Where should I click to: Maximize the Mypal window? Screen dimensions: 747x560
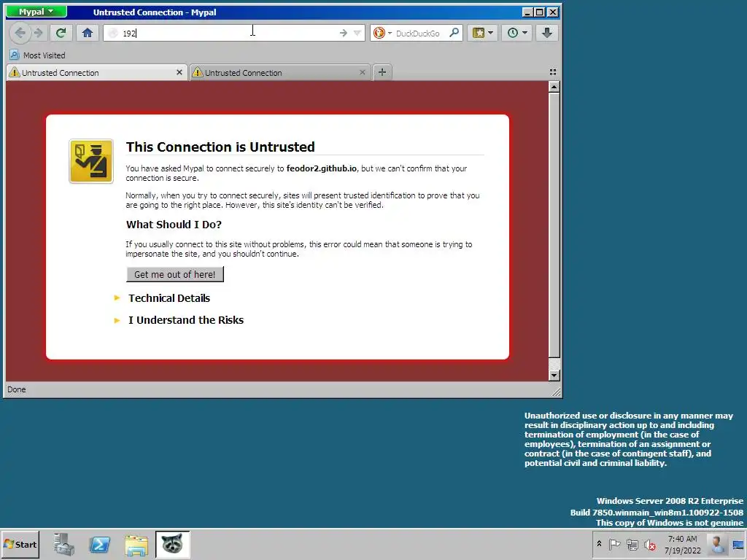tap(540, 12)
